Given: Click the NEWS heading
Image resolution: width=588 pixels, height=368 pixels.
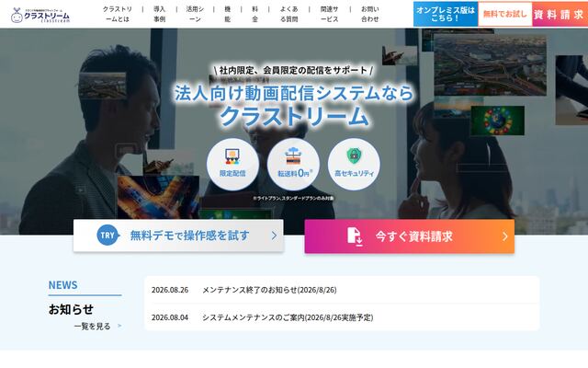Looking at the screenshot, I should tap(63, 285).
